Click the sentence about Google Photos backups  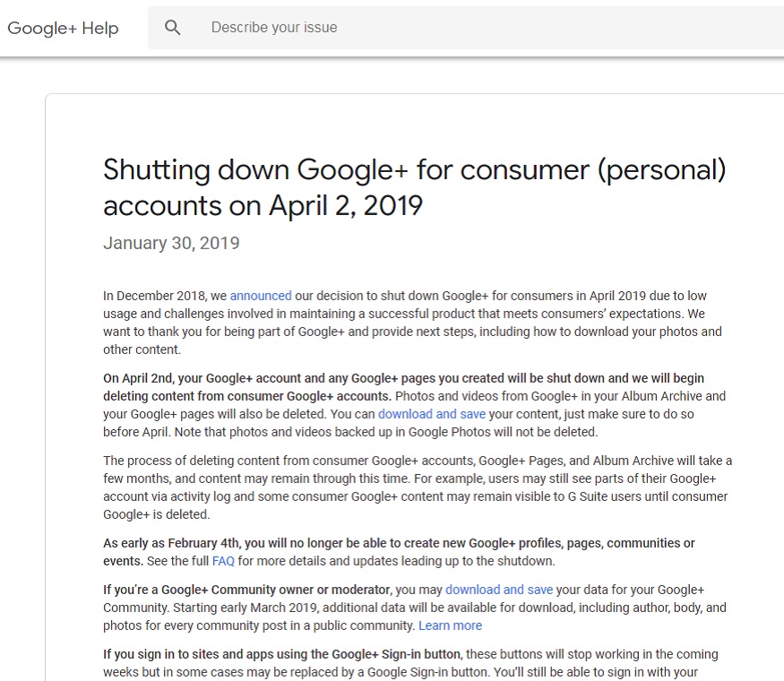(x=386, y=432)
